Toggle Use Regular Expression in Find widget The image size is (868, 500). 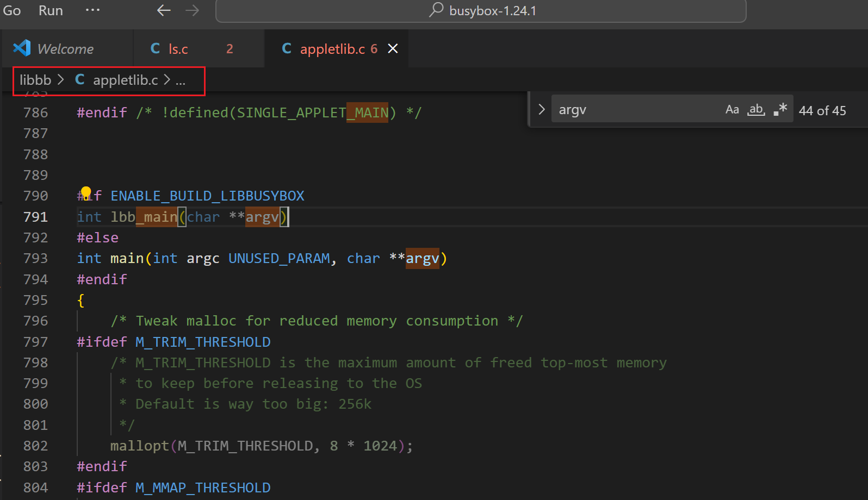780,109
